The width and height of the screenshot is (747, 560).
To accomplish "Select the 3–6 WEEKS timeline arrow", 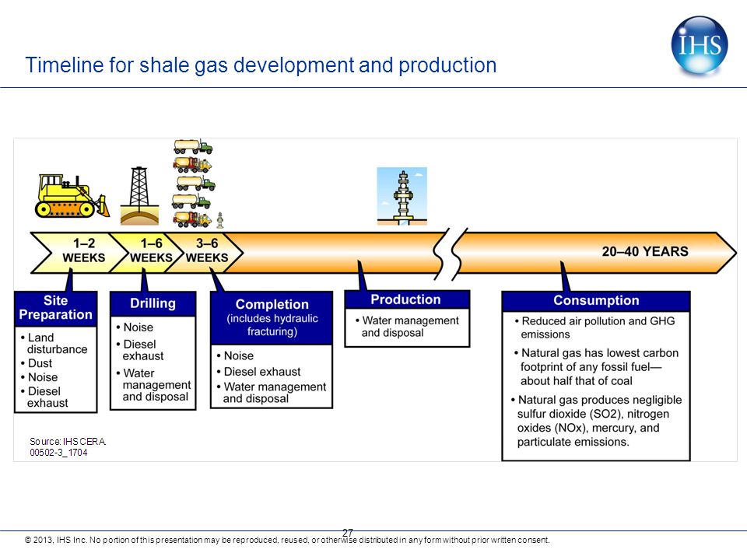I will (x=205, y=252).
